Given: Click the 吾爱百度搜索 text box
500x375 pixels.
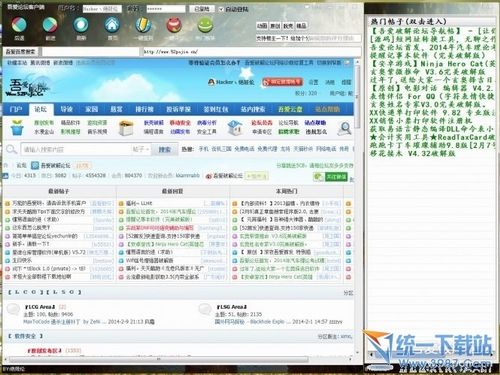Looking at the screenshot, I should [x=90, y=52].
